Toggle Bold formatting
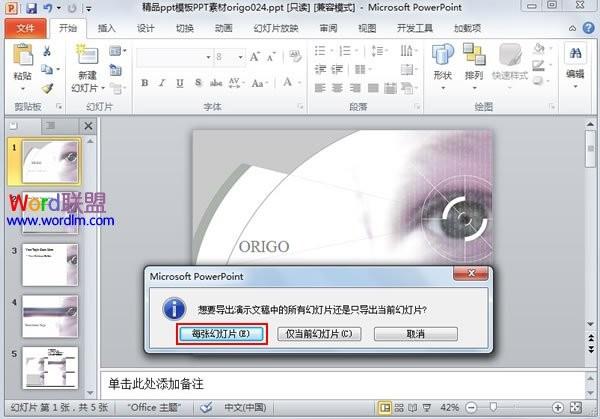This screenshot has width=600, height=419. click(x=145, y=83)
